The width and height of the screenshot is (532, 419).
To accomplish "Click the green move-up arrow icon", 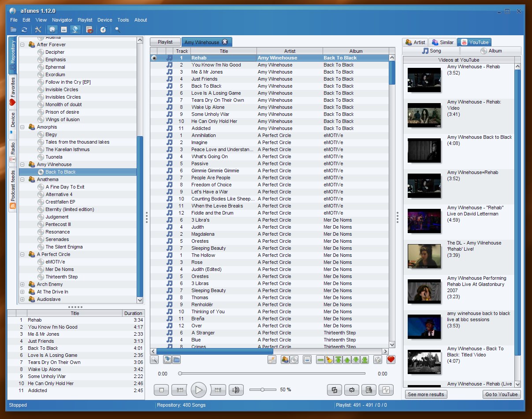I will pos(347,360).
